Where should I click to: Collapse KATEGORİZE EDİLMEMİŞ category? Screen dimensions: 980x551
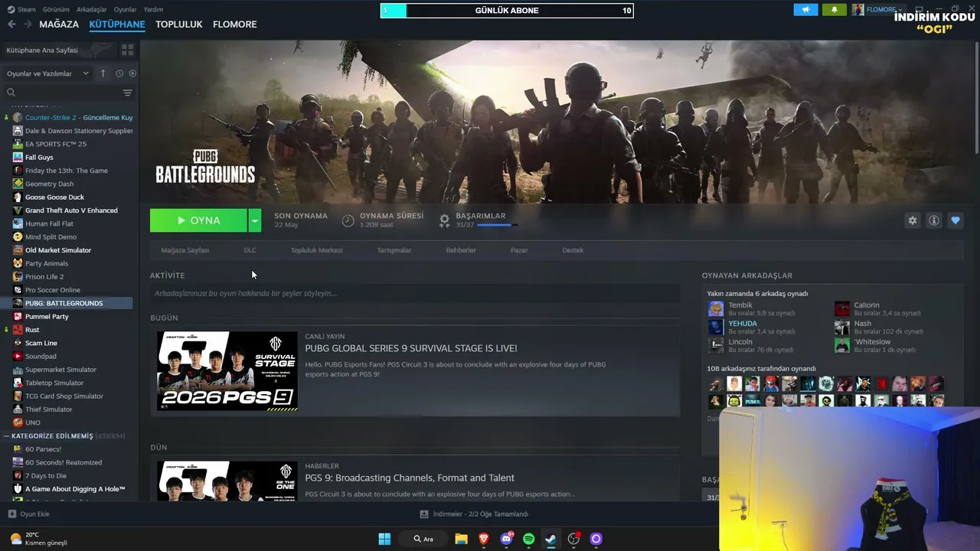7,436
